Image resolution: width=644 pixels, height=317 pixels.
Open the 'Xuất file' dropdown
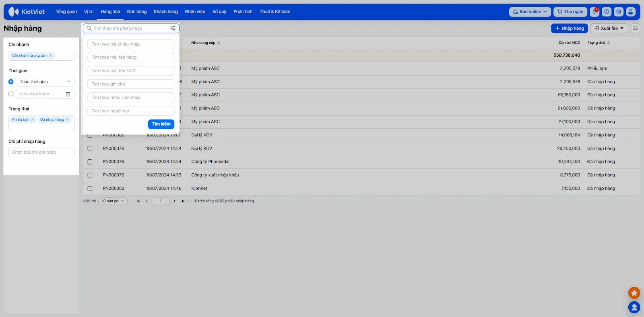(x=609, y=28)
